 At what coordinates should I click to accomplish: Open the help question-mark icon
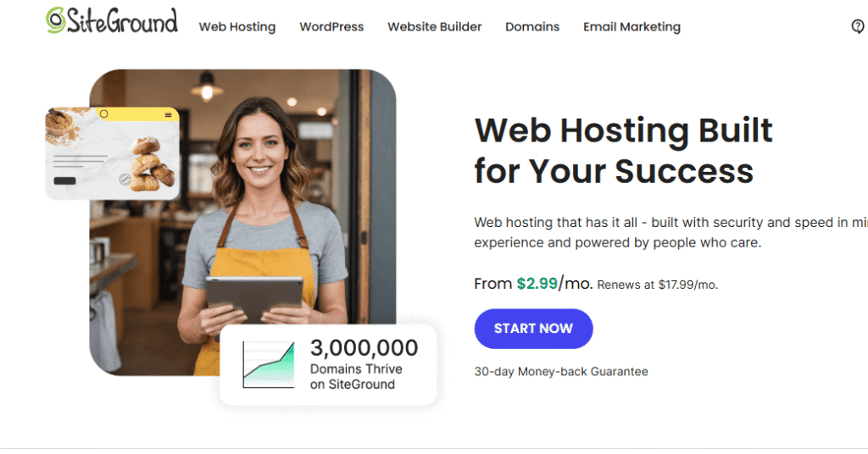(x=858, y=26)
